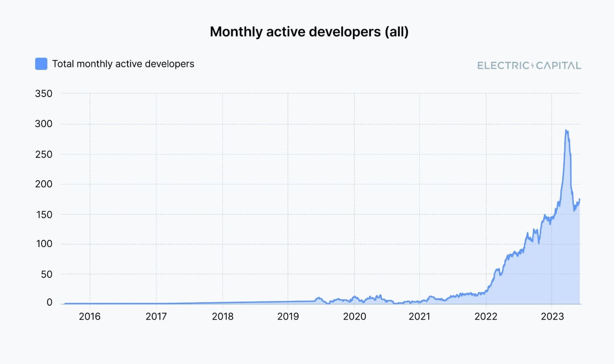Expand details at the 2019 axis label
Image resolution: width=614 pixels, height=364 pixels.
pos(289,316)
